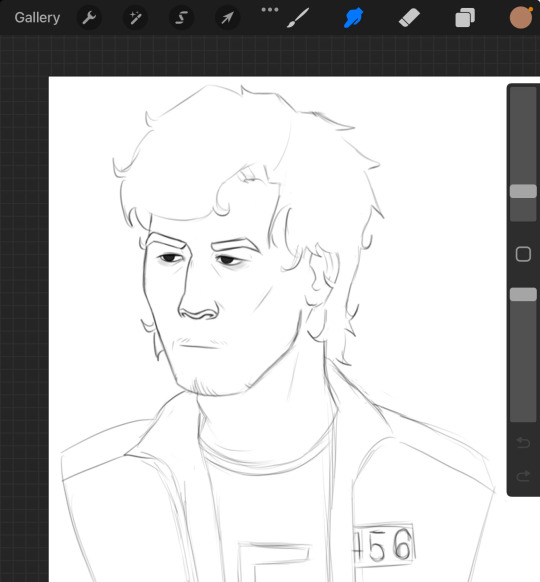
Task: Open the Adjustments magic wand menu
Action: pos(135,17)
